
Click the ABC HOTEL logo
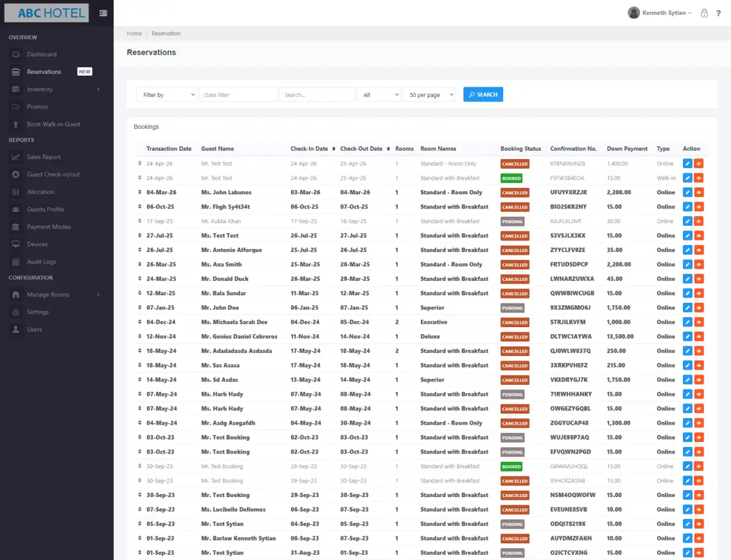pos(47,13)
